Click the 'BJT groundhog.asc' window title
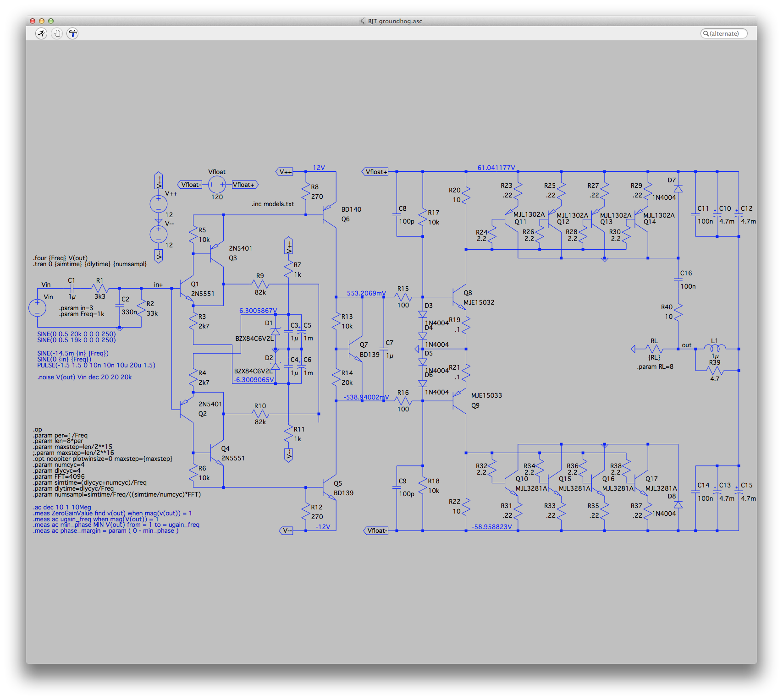The width and height of the screenshot is (783, 700). (395, 21)
